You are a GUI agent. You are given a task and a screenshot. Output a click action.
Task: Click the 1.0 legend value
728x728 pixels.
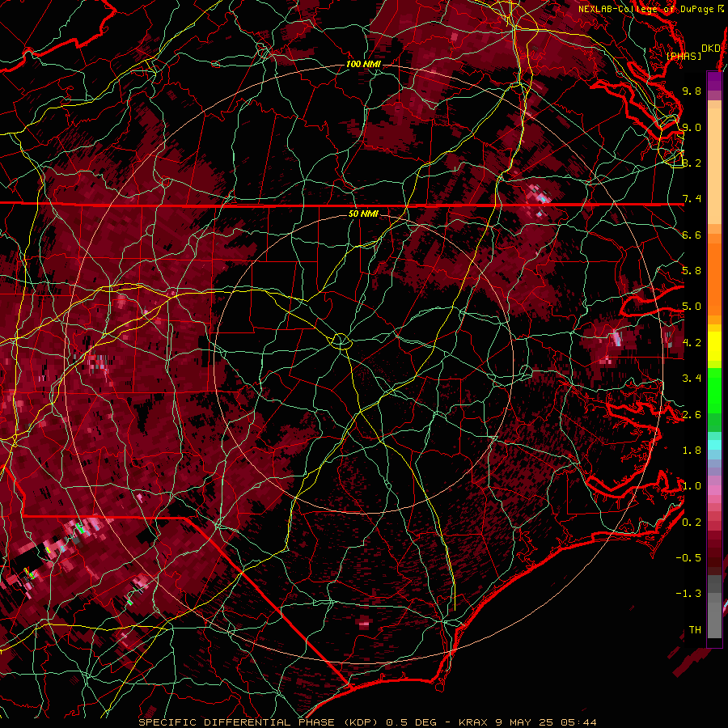(x=692, y=486)
